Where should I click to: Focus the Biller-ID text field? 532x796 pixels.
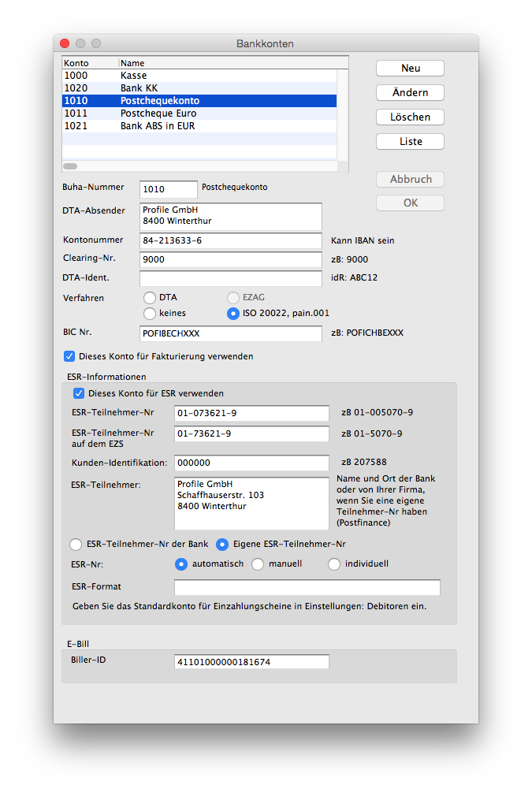tap(251, 662)
